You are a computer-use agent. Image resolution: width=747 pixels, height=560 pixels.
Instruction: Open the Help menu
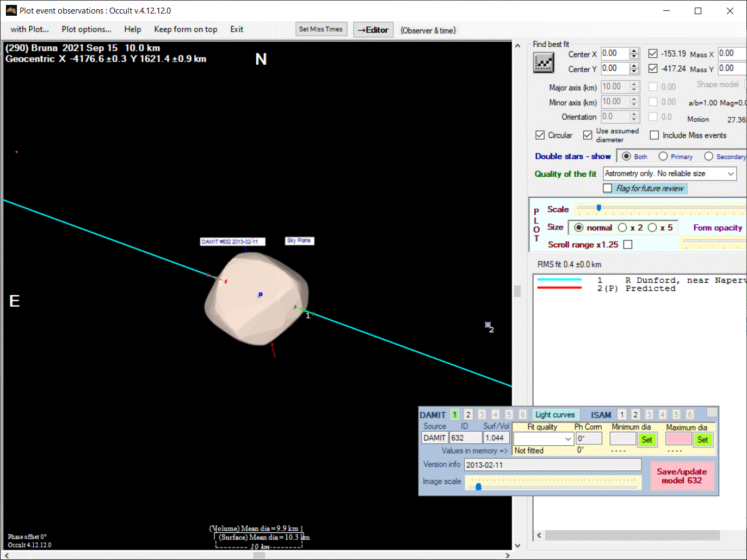(132, 29)
